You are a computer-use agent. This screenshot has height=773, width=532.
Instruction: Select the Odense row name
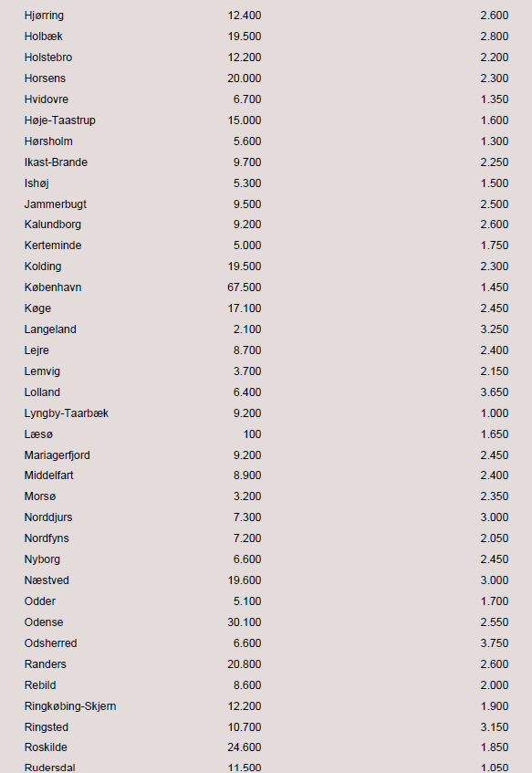click(x=44, y=622)
